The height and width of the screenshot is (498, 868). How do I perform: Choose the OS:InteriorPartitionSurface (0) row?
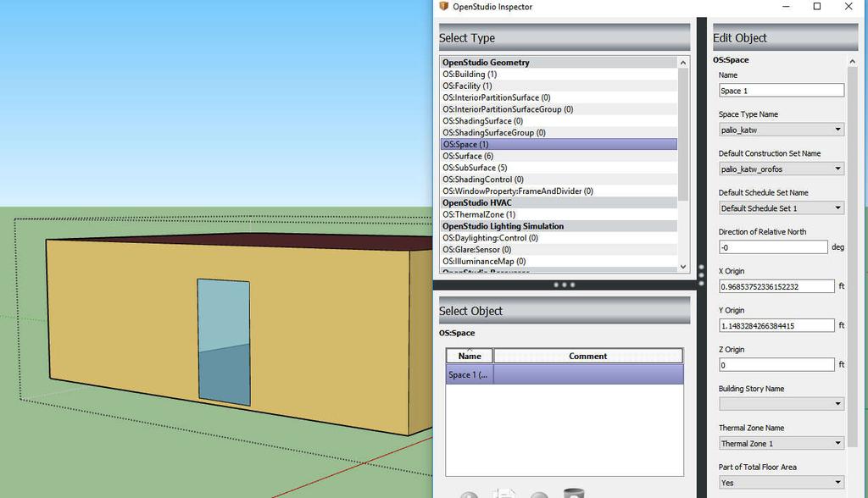[x=559, y=97]
